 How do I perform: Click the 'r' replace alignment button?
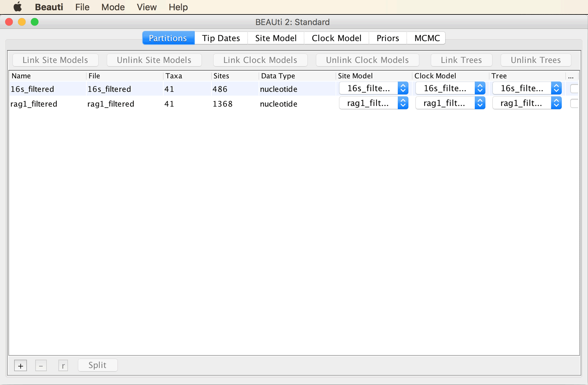(63, 365)
